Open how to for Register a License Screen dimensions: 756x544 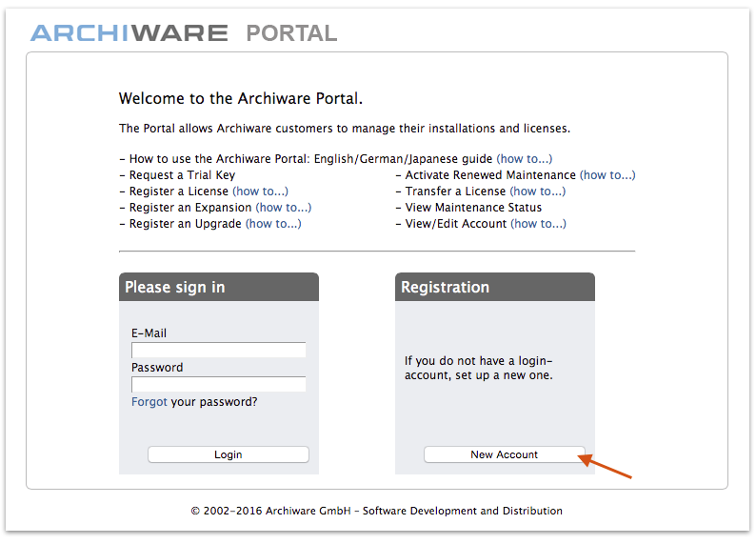point(260,191)
